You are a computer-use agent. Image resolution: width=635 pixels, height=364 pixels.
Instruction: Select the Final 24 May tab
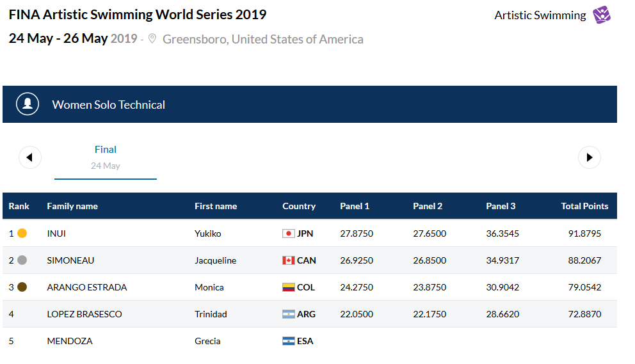106,157
